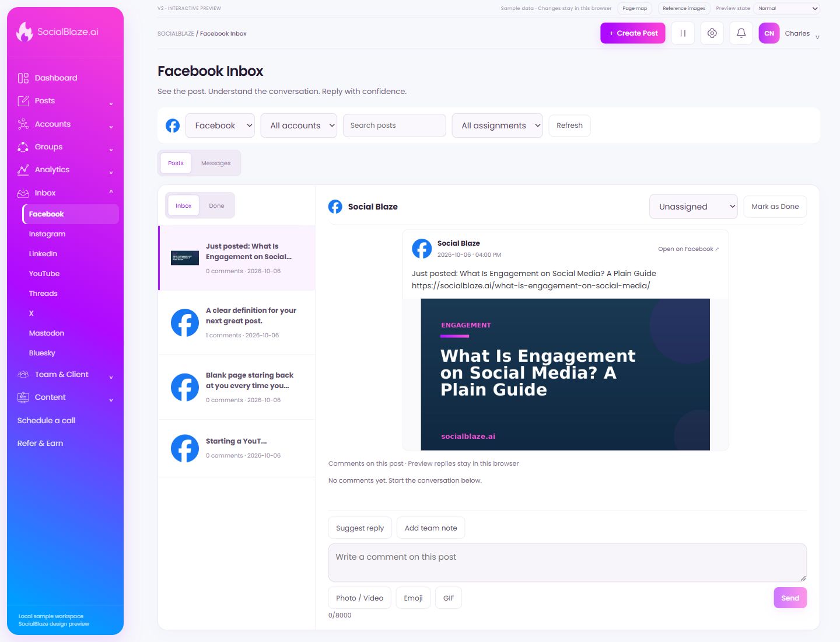The height and width of the screenshot is (642, 840).
Task: Click the Send button
Action: [x=790, y=598]
